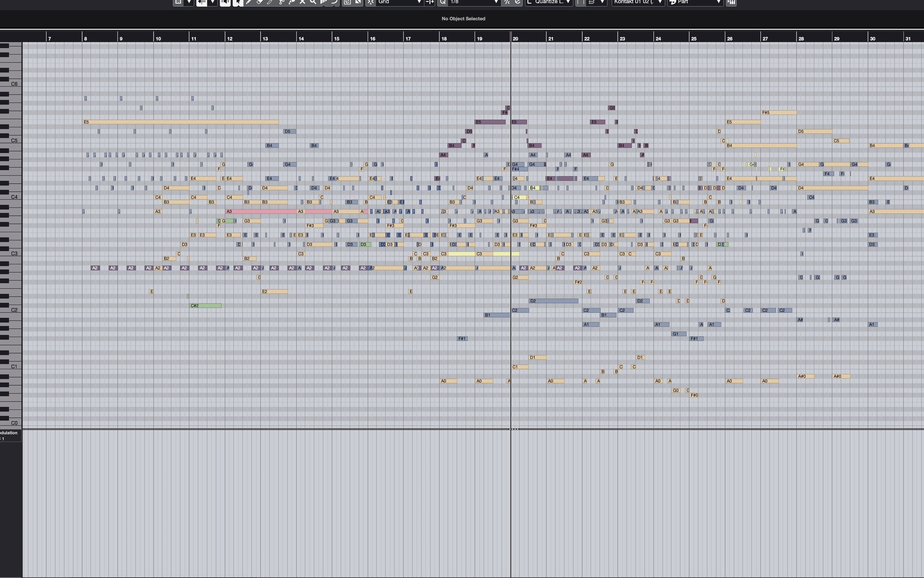Open the Modulation controller lane selector

click(x=11, y=435)
